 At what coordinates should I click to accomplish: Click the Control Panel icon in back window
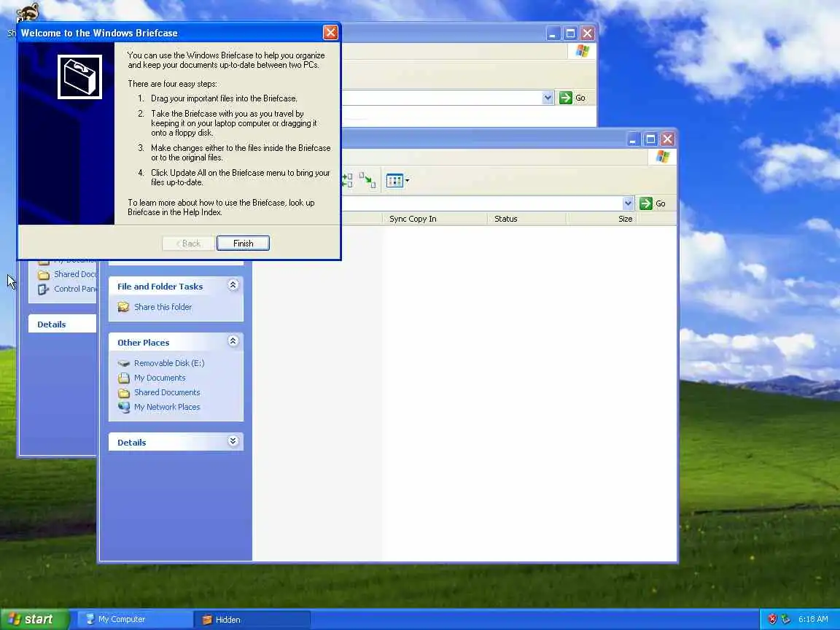[x=44, y=289]
